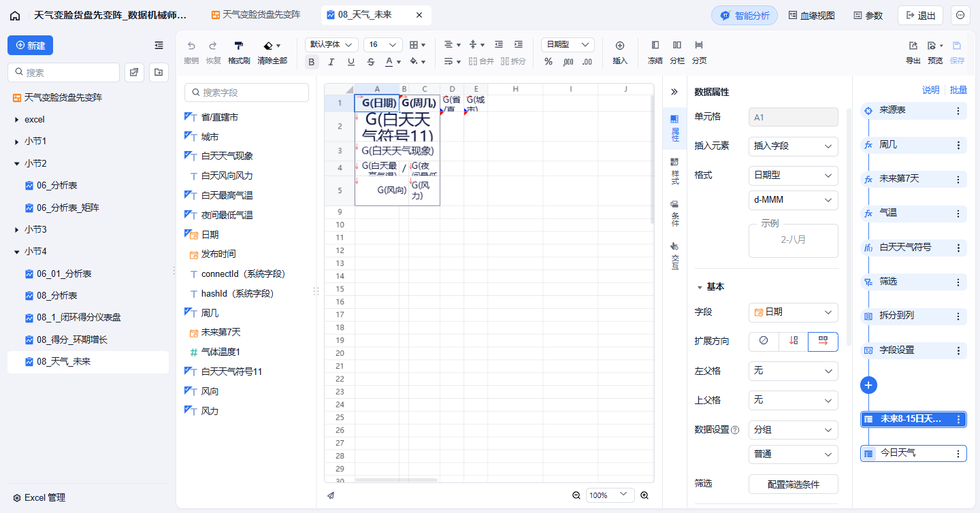Click the 批量 link

click(958, 90)
